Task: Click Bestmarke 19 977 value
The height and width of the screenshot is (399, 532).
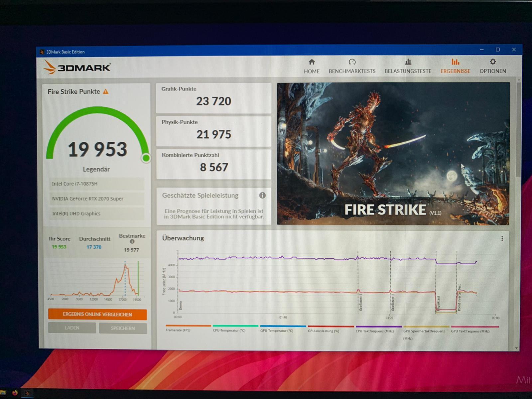Action: point(131,250)
